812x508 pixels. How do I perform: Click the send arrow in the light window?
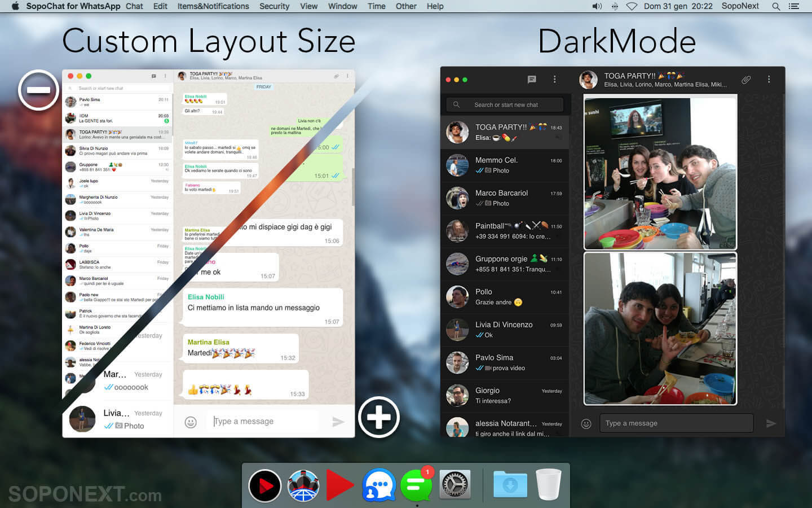[338, 422]
